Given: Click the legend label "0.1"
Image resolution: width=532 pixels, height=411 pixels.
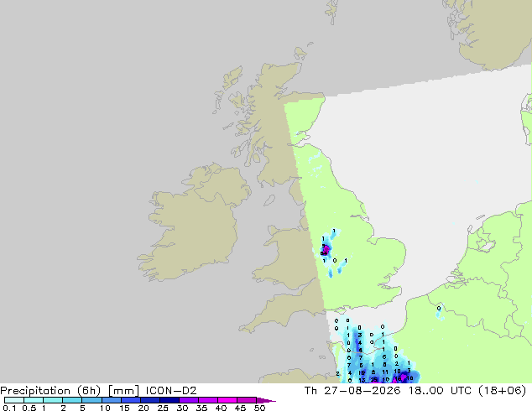Looking at the screenshot, I should 9,408.
